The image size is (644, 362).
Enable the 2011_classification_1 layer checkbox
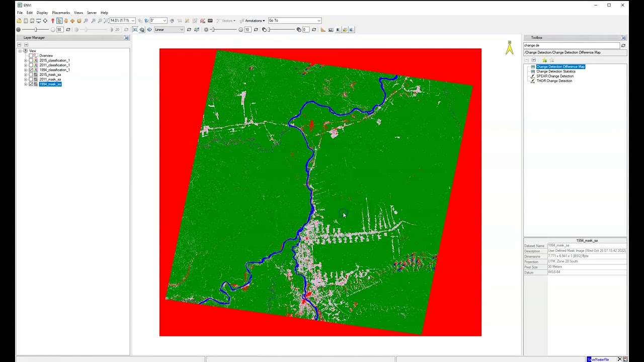(x=31, y=65)
